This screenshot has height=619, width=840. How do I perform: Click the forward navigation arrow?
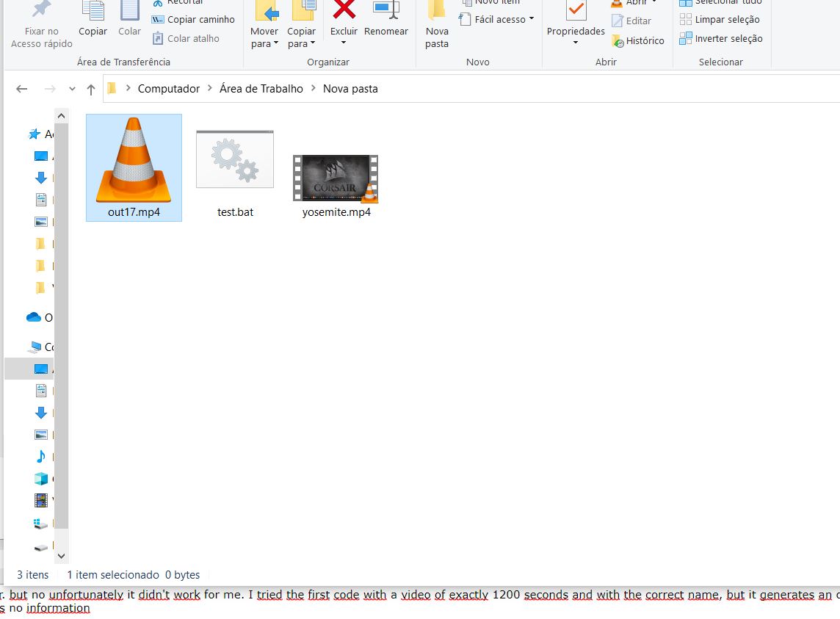[50, 89]
